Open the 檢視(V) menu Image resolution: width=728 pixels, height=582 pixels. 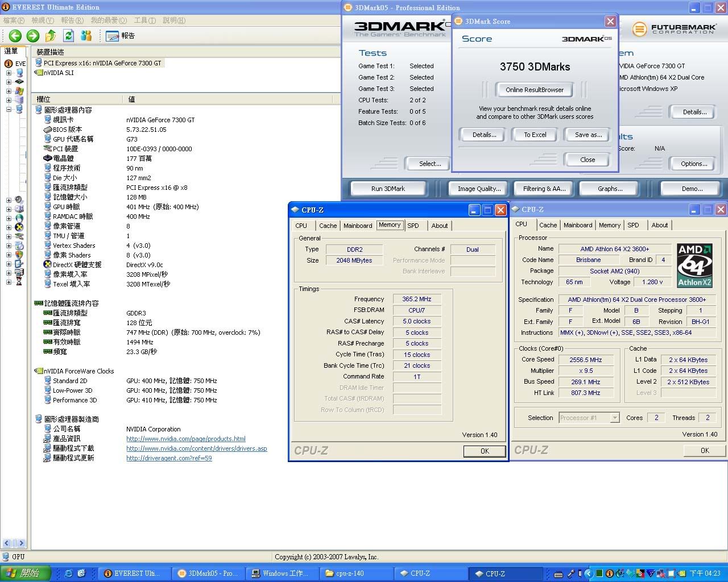43,20
